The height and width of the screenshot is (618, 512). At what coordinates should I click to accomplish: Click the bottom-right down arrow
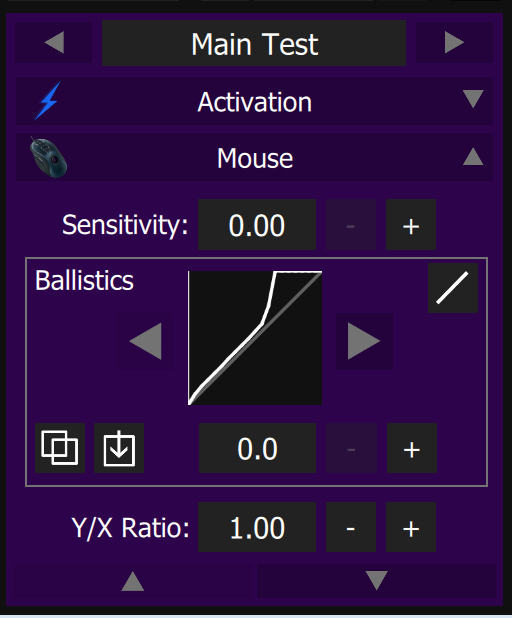click(376, 581)
